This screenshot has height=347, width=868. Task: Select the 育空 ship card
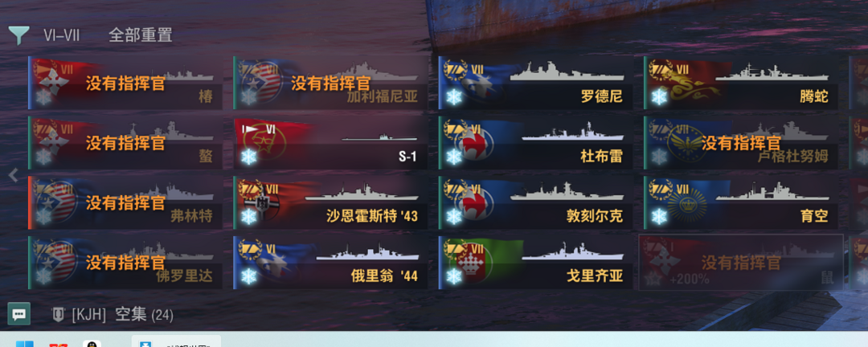click(741, 202)
